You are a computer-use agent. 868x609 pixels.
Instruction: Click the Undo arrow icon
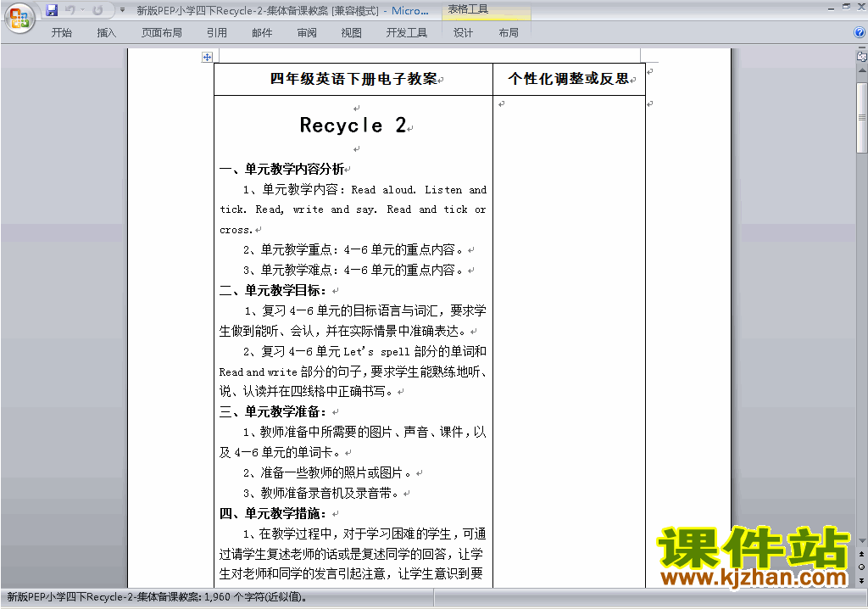point(70,10)
